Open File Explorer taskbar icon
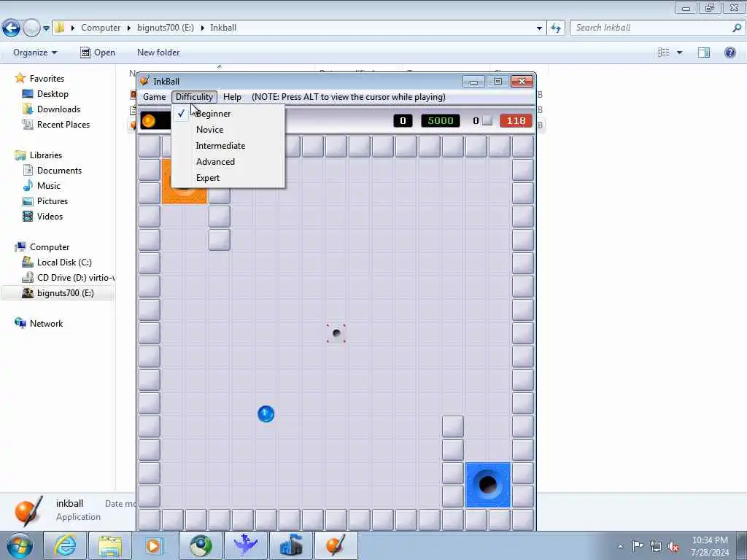 [x=110, y=545]
